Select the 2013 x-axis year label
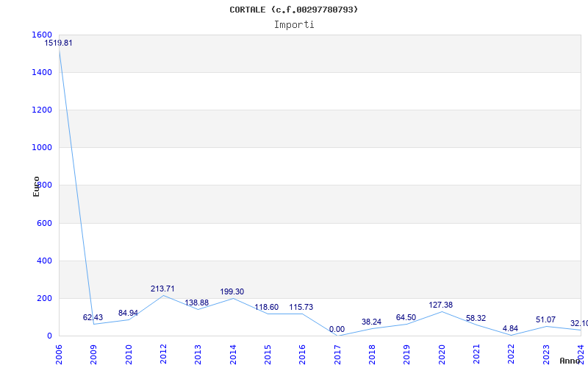The height and width of the screenshot is (368, 588). click(x=198, y=355)
